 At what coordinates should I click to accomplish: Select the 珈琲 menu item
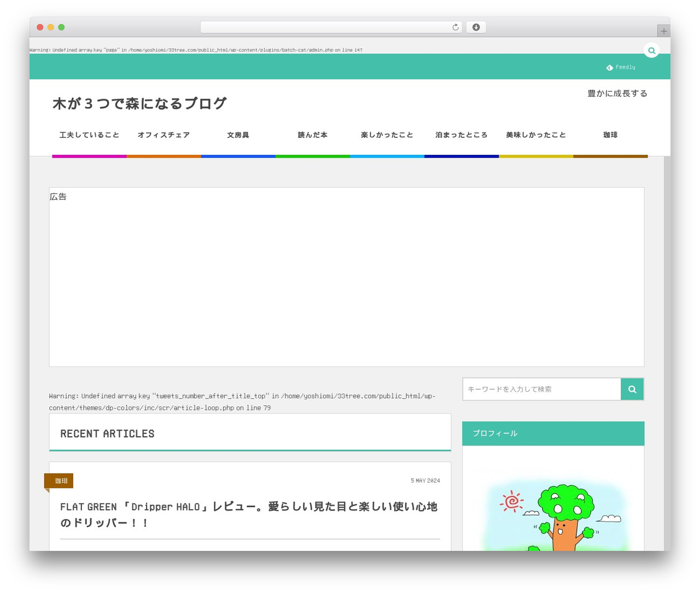(610, 135)
